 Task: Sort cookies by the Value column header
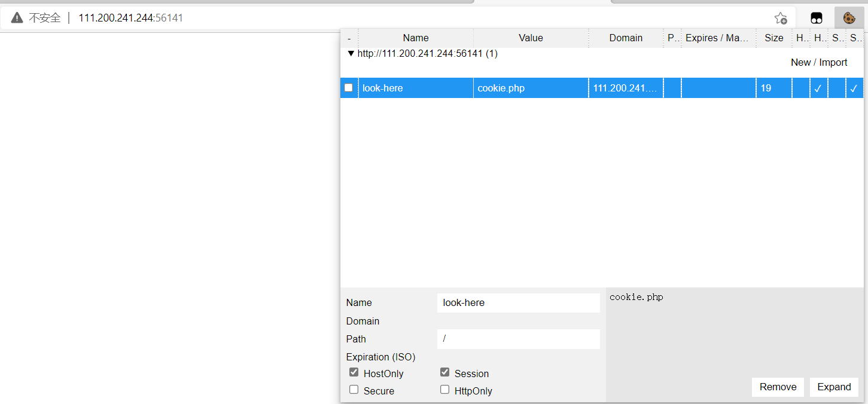point(531,38)
